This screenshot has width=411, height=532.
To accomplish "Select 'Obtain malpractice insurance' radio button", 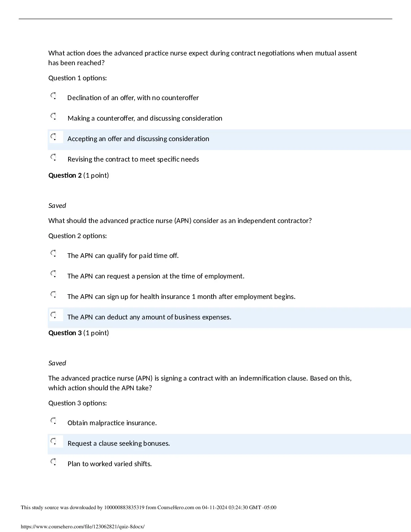I will pos(53,421).
